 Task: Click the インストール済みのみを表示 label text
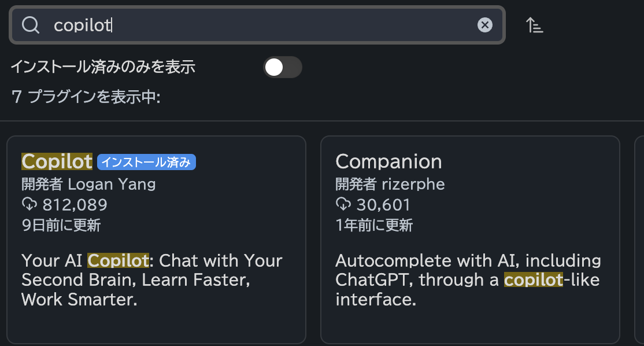[103, 67]
